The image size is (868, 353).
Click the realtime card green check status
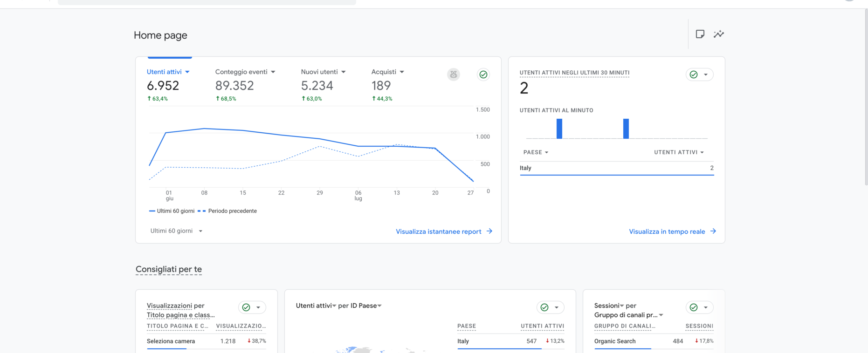pyautogui.click(x=694, y=75)
